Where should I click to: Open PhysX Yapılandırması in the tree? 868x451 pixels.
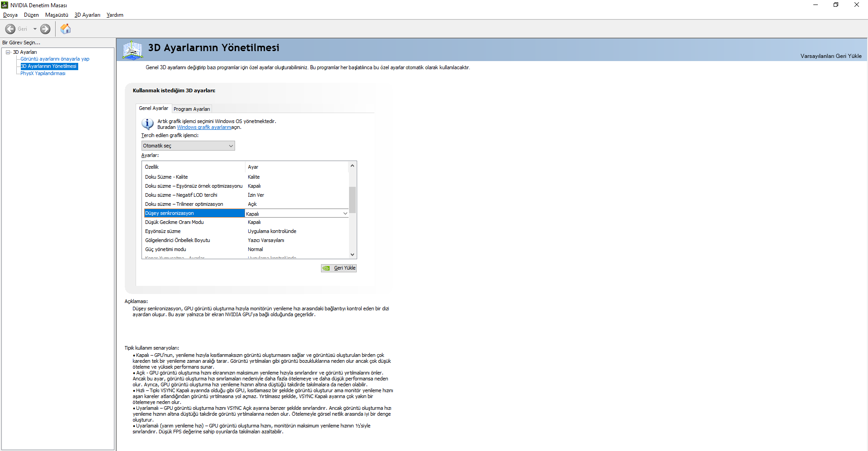pos(43,73)
